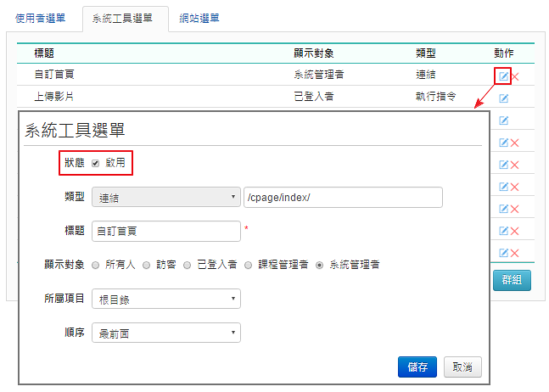
Task: Switch to the 使用者選單 tab
Action: point(40,18)
